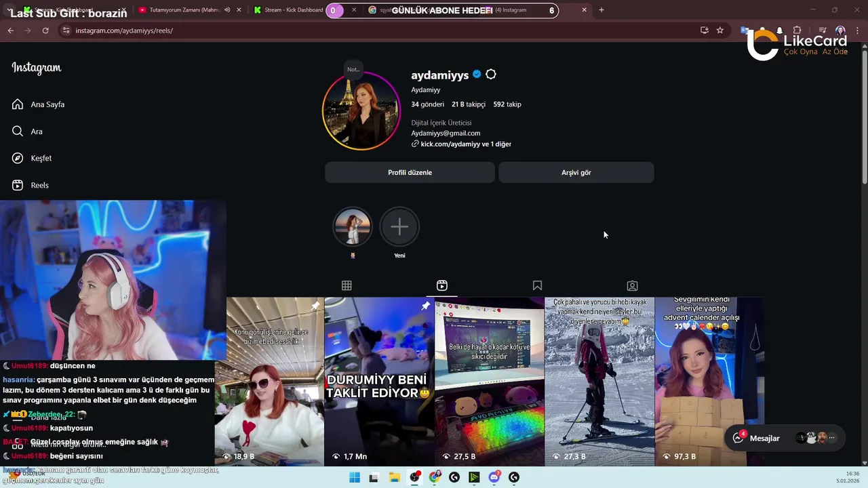Click 34 gönderi posts count
The height and width of the screenshot is (488, 868).
427,104
